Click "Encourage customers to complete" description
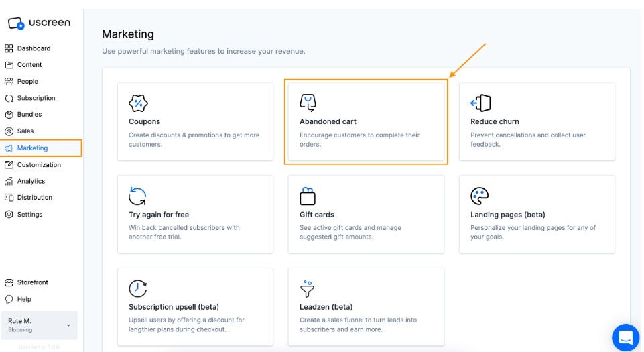Image resolution: width=644 pixels, height=352 pixels. coord(359,139)
